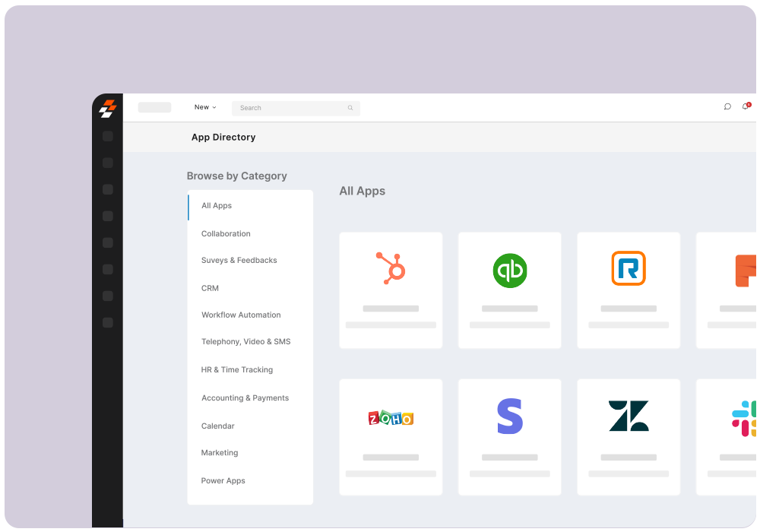The height and width of the screenshot is (532, 760).
Task: Click the chat bubble icon in top bar
Action: (727, 106)
